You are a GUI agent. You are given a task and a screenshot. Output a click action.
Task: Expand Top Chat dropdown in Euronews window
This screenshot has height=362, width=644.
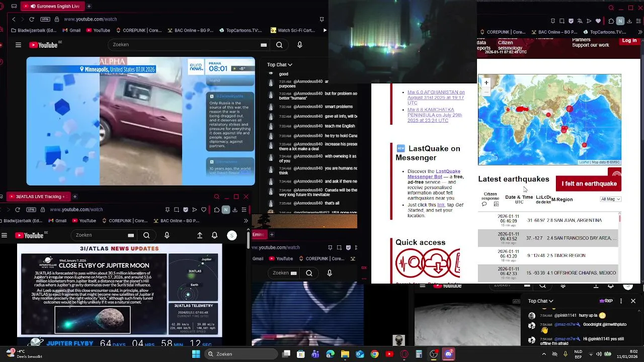(x=280, y=64)
